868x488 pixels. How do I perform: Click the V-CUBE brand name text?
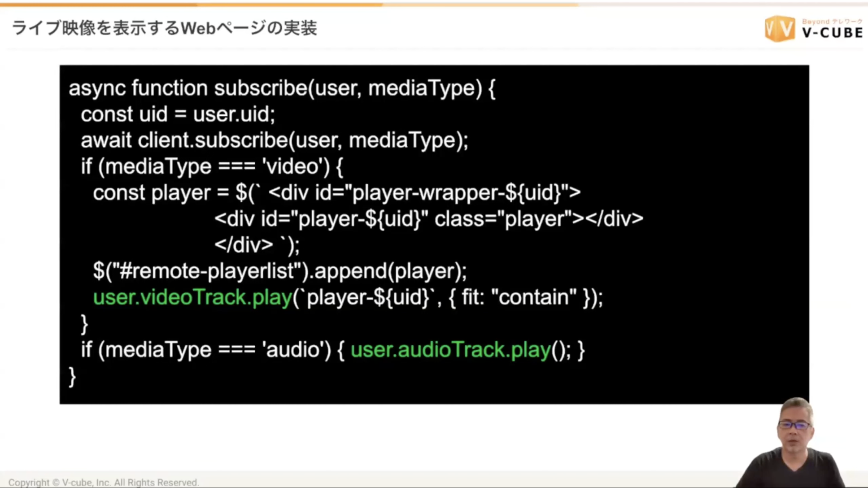coord(832,33)
